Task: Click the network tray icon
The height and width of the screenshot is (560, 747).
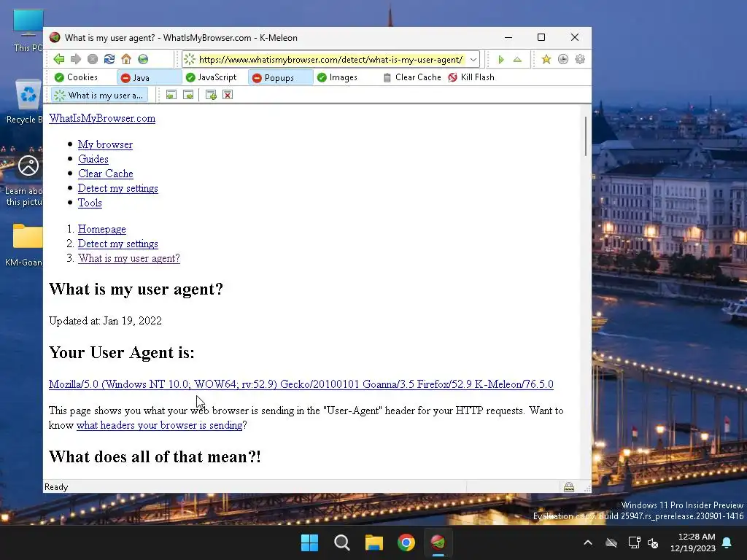Action: coord(634,542)
